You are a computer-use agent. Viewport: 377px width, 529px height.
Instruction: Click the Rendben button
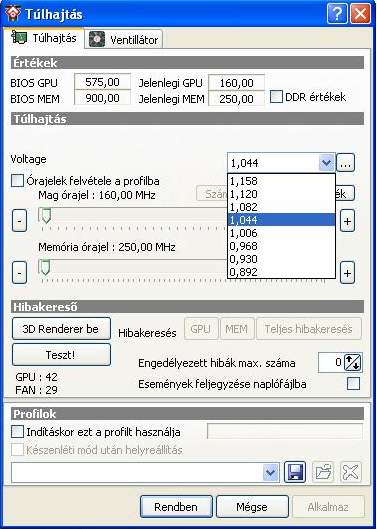[176, 506]
